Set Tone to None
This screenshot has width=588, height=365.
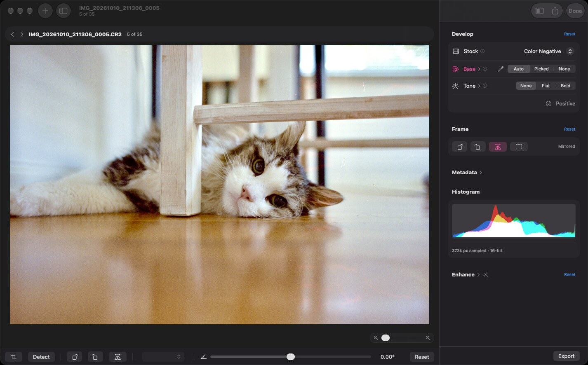(526, 86)
